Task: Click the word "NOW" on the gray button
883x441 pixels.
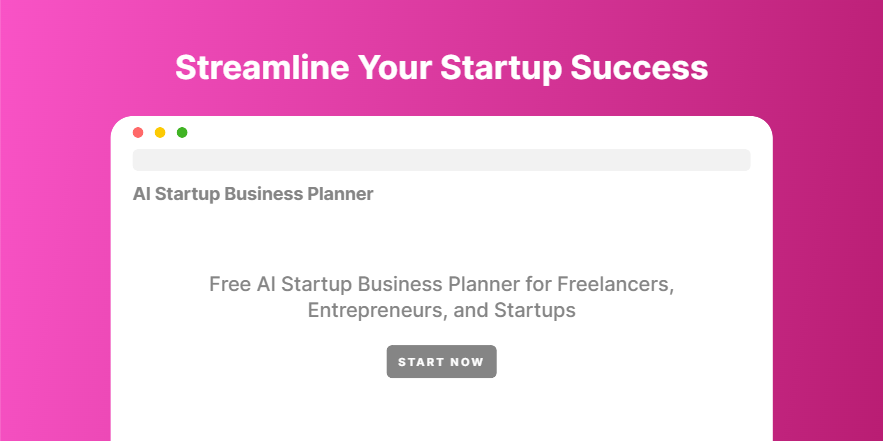Action: pos(465,362)
